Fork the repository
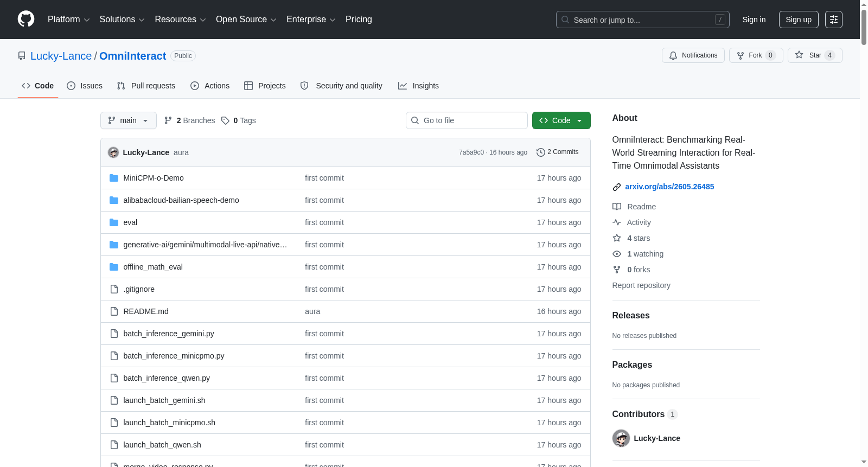 point(756,55)
